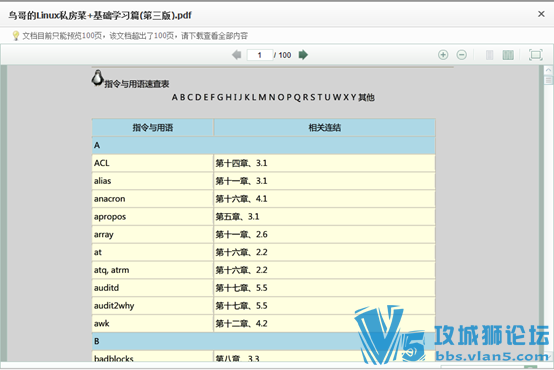This screenshot has width=554, height=370.
Task: Open link 第十七章、5.5 for auditd
Action: (241, 288)
